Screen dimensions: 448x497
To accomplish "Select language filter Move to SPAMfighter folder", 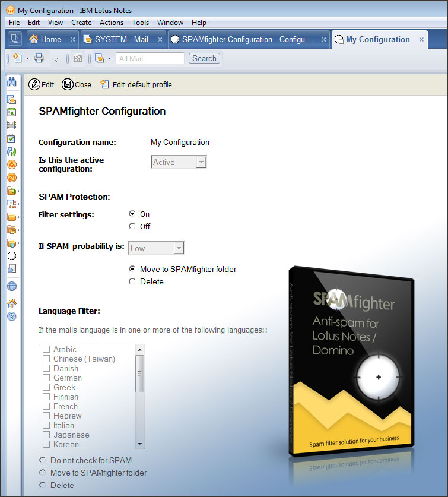I will pos(43,473).
